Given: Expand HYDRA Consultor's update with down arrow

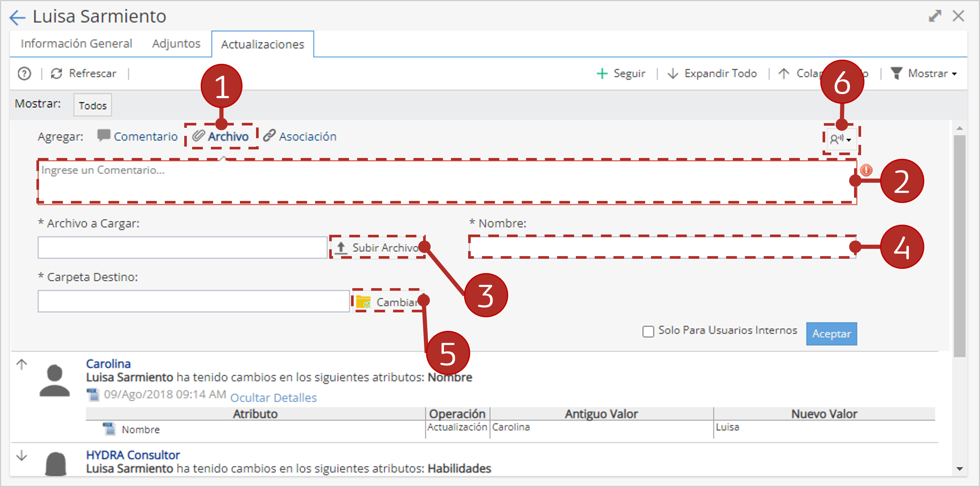Looking at the screenshot, I should 22,456.
